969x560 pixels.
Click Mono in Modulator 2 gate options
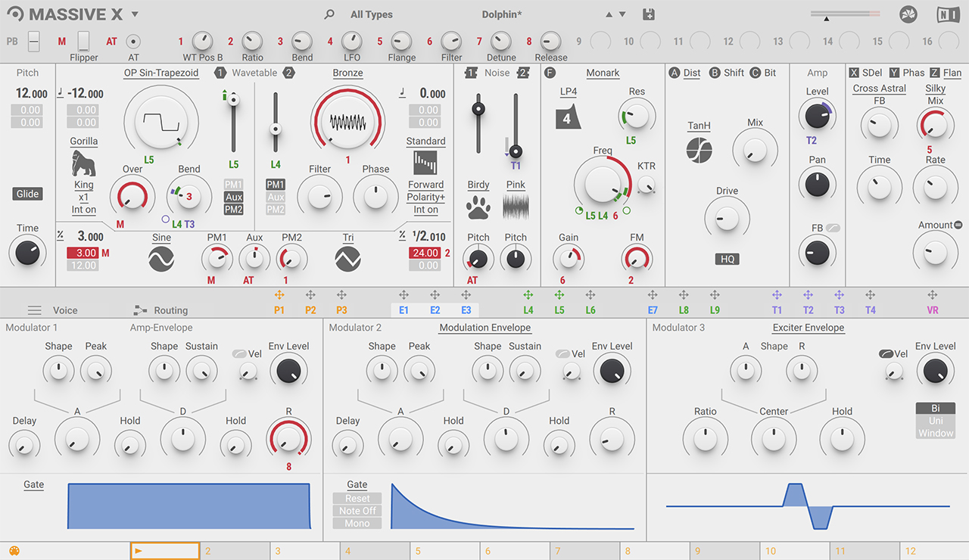(357, 524)
